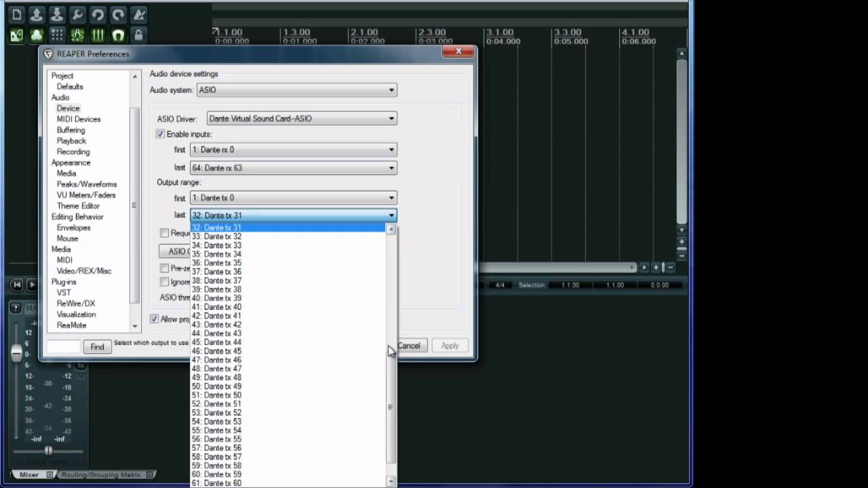
Task: Click the Find button
Action: 98,347
